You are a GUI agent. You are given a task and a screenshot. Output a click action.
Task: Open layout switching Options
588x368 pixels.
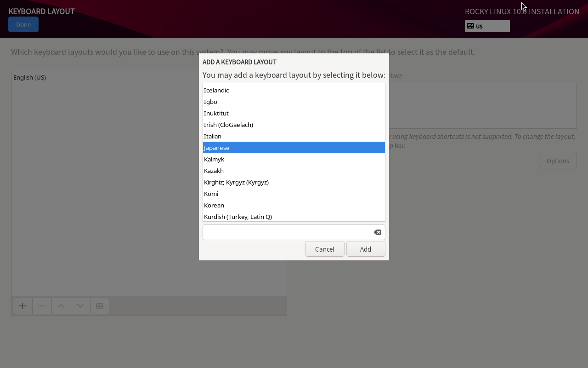click(558, 161)
